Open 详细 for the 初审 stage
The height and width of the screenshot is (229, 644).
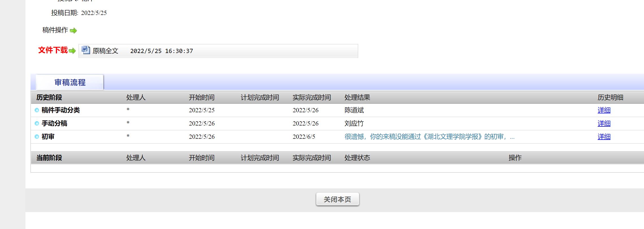(604, 137)
